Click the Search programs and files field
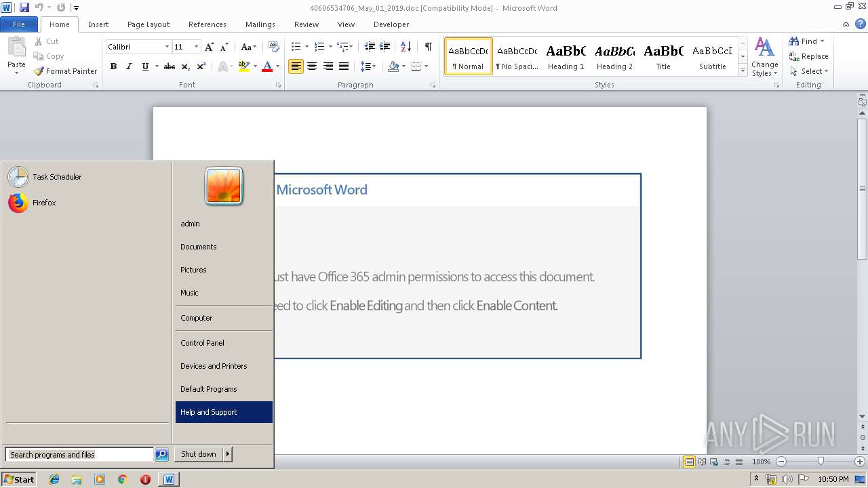The image size is (868, 488). (x=79, y=455)
